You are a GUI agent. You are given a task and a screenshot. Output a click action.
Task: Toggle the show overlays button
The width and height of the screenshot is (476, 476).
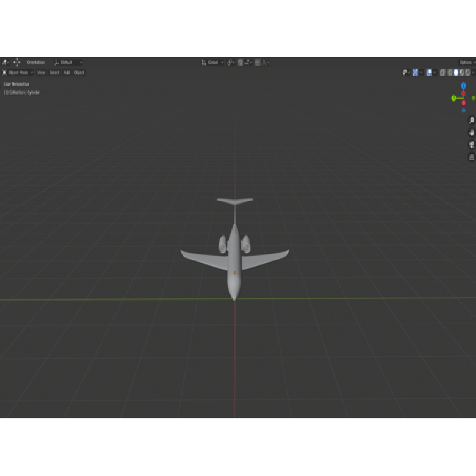[x=429, y=73]
